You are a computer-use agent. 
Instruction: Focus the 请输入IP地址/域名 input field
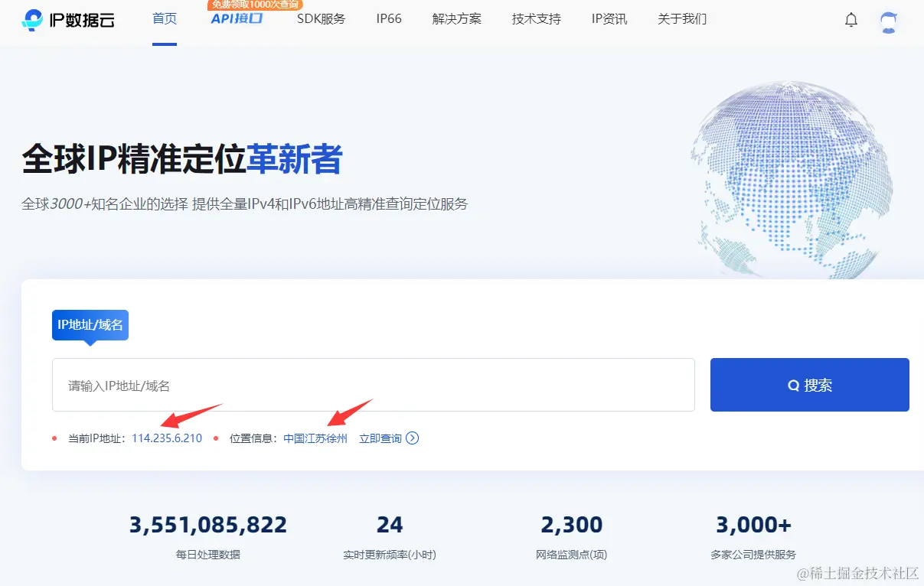tap(374, 385)
